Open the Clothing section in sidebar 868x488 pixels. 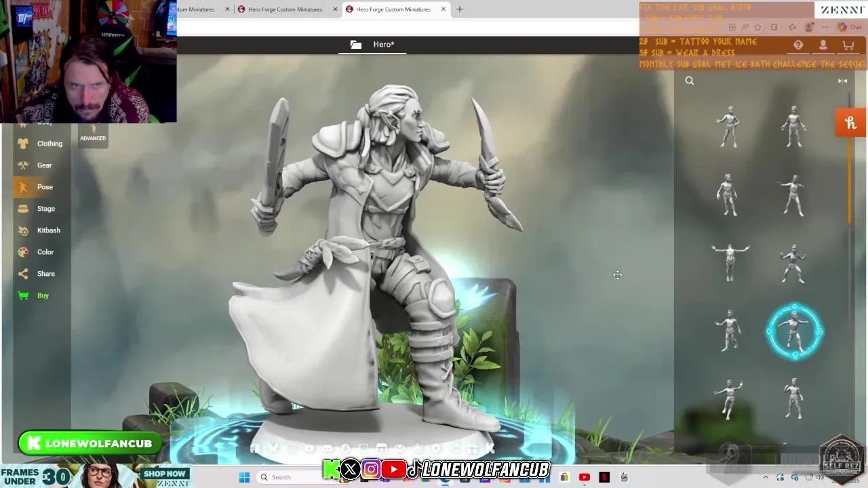[x=41, y=144]
